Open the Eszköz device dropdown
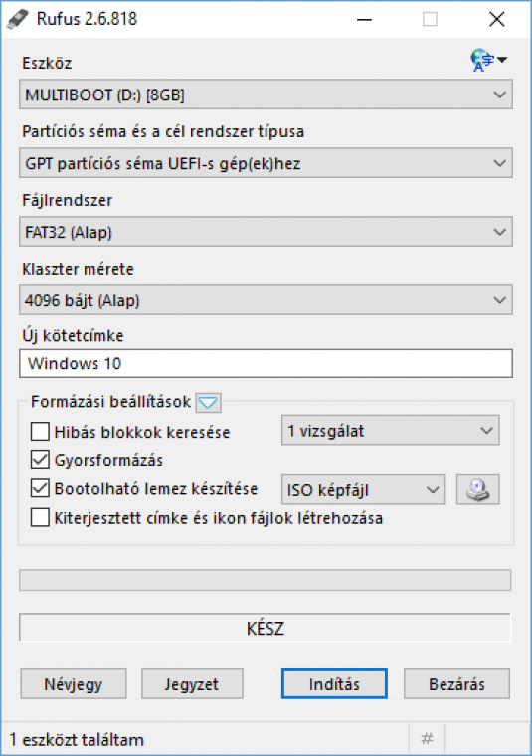Screen dimensions: 532x756 [266, 94]
